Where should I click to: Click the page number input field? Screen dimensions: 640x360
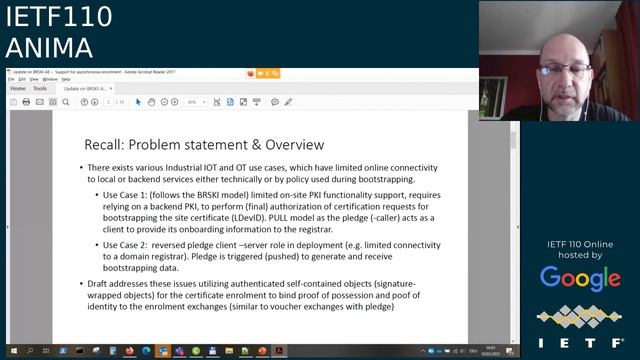108,102
